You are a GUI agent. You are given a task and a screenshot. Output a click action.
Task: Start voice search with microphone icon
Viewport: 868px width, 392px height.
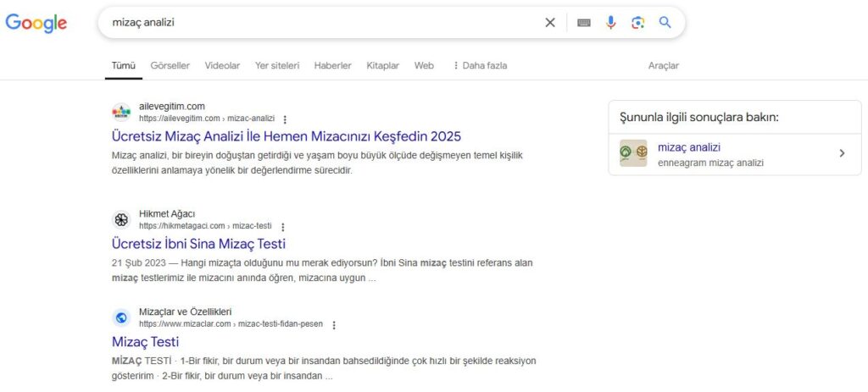tap(610, 23)
